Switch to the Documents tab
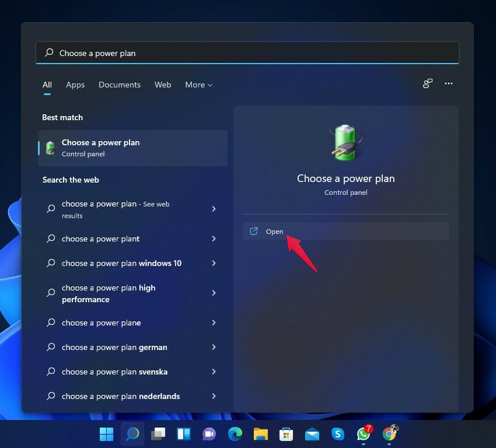The image size is (496, 448). (120, 85)
